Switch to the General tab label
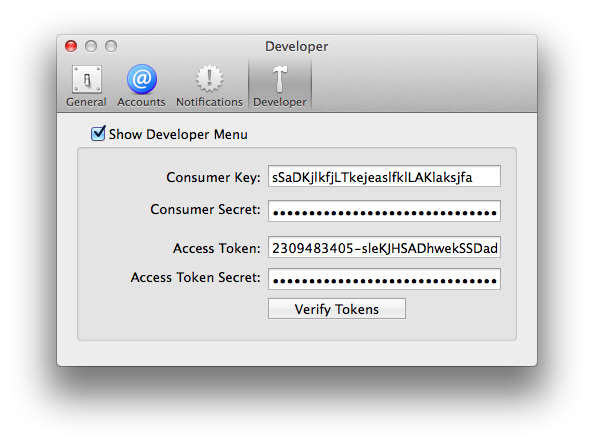Viewport: 594px width, 445px height. pyautogui.click(x=86, y=102)
